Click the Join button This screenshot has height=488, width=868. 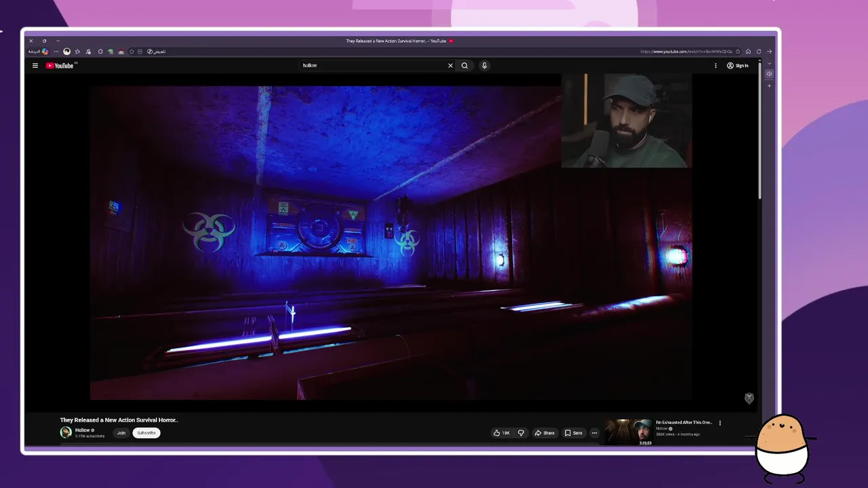(x=121, y=433)
